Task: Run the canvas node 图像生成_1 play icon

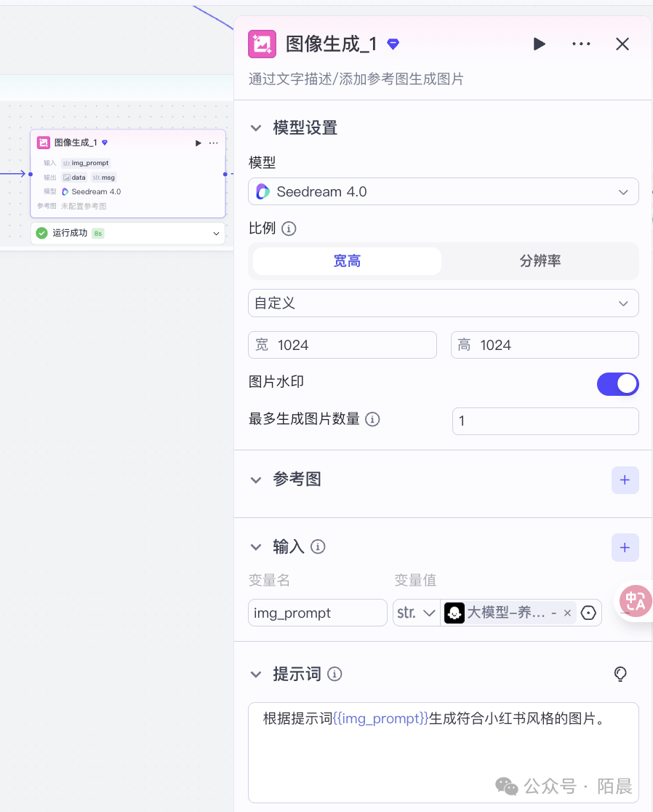Action: [x=199, y=143]
